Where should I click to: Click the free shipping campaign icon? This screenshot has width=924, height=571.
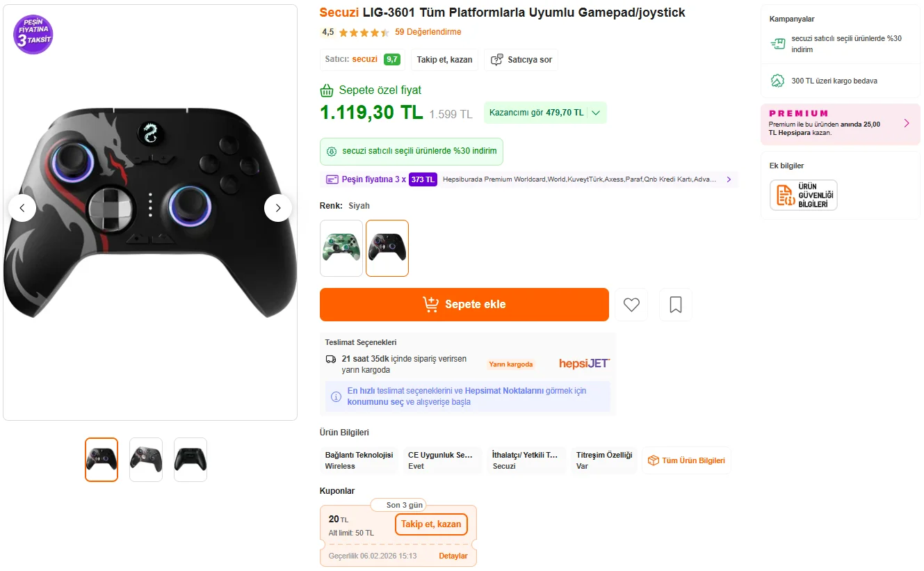click(x=777, y=81)
